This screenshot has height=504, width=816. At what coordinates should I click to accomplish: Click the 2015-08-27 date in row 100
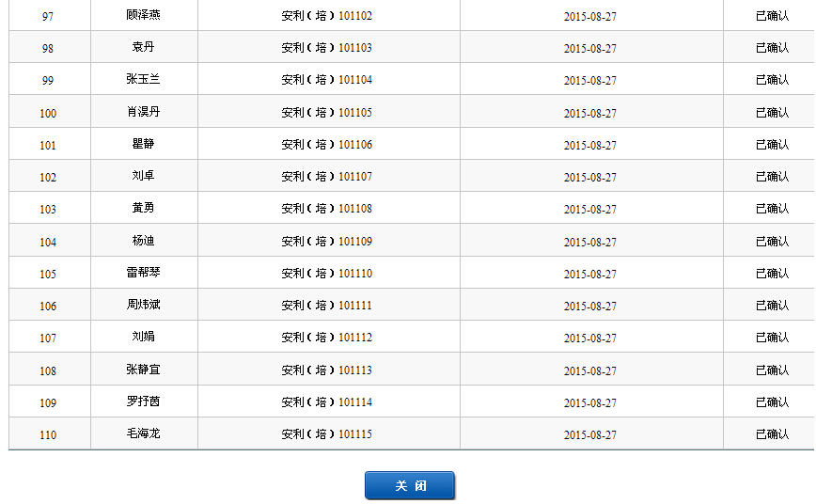pyautogui.click(x=590, y=113)
